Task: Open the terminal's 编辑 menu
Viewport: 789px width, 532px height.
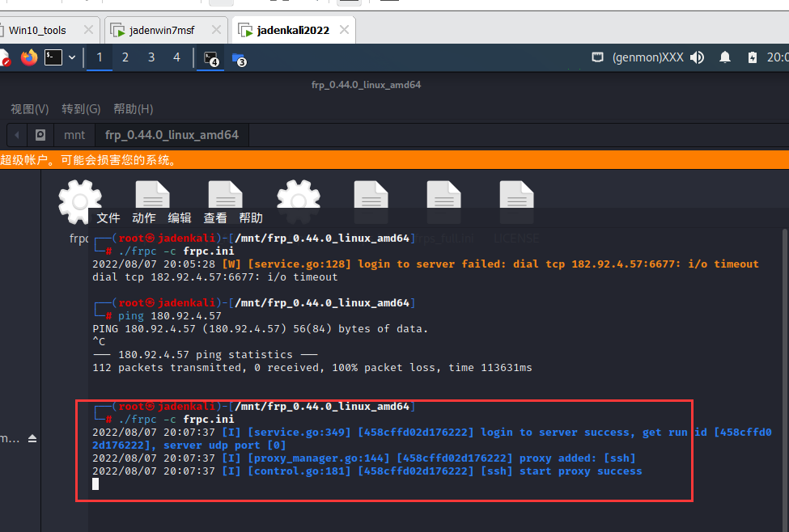Action: [x=180, y=218]
